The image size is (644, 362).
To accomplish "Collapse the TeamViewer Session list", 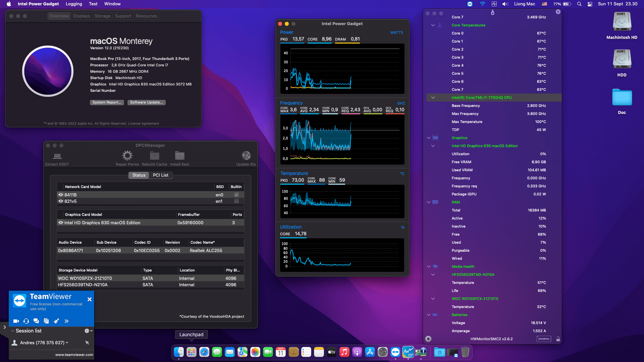I will [x=13, y=331].
